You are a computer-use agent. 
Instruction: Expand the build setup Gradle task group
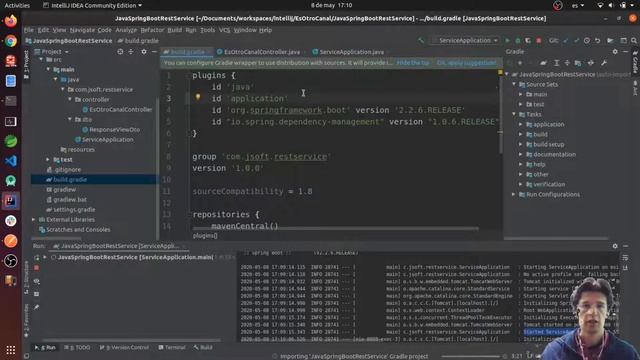(x=521, y=144)
